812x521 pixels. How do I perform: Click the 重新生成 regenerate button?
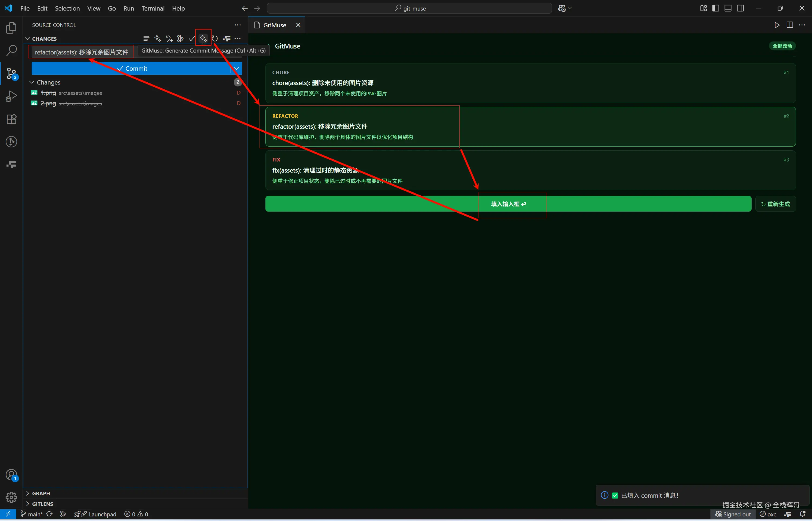tap(775, 204)
